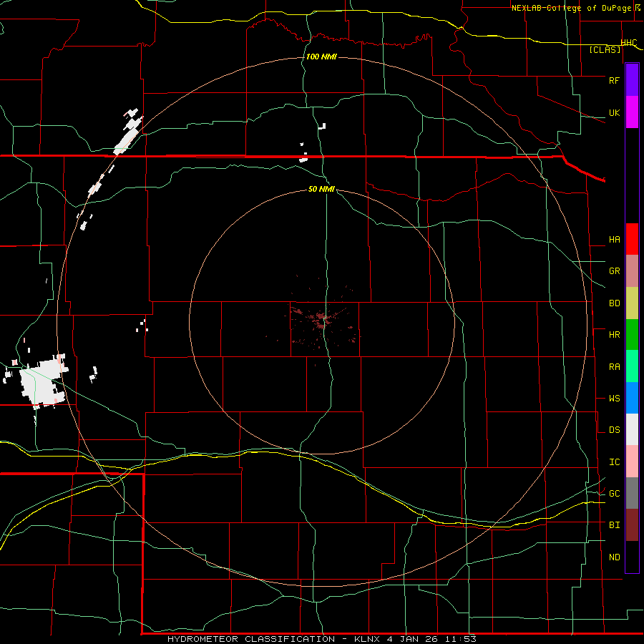
Task: Click the 50 NMI range ring label
Action: pyautogui.click(x=321, y=189)
